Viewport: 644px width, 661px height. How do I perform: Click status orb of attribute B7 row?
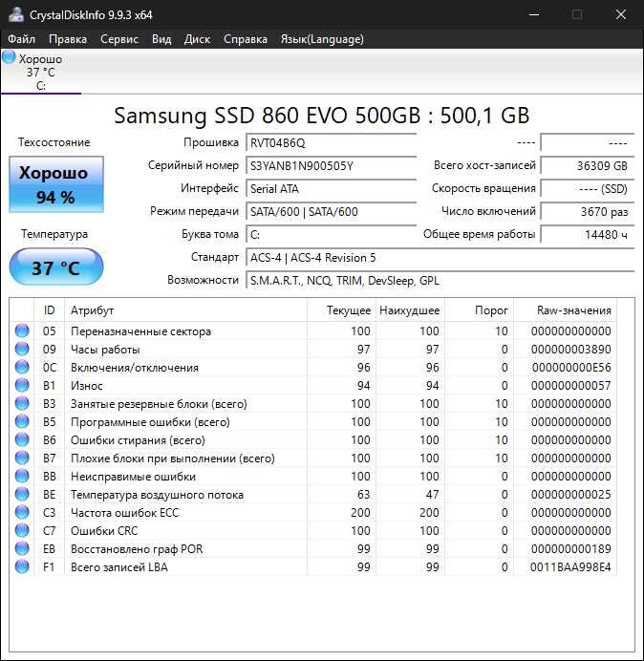click(22, 458)
